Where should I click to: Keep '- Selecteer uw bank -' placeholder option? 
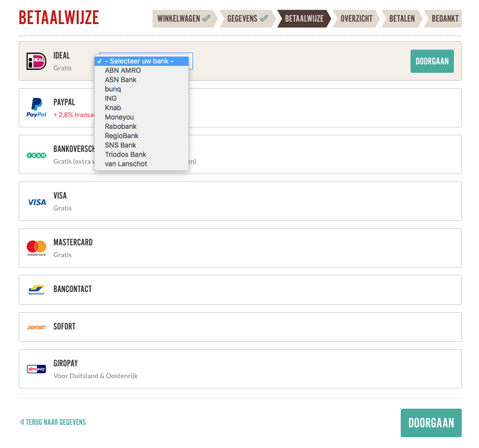(141, 61)
